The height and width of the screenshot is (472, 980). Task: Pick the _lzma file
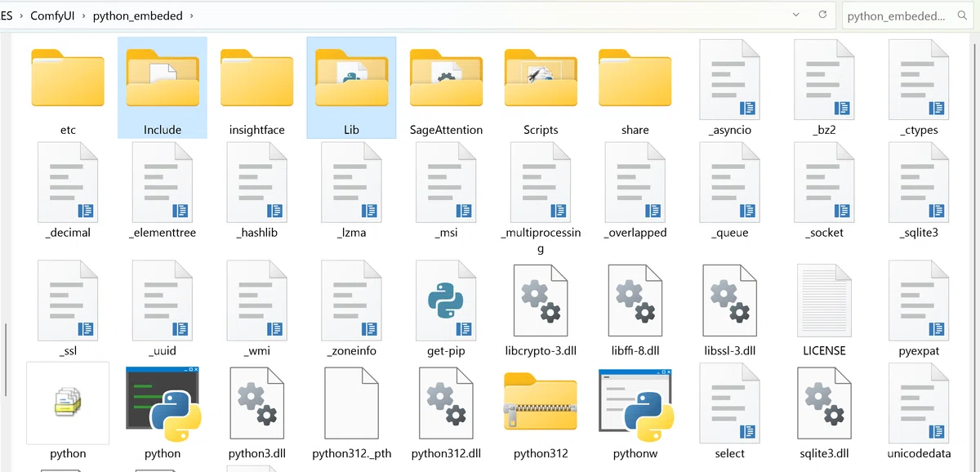(x=352, y=190)
